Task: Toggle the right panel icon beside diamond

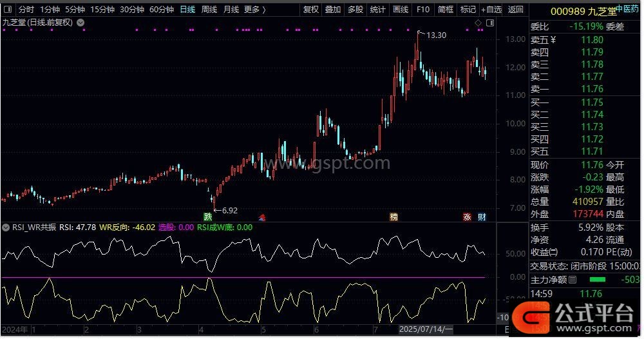Action: click(490, 23)
